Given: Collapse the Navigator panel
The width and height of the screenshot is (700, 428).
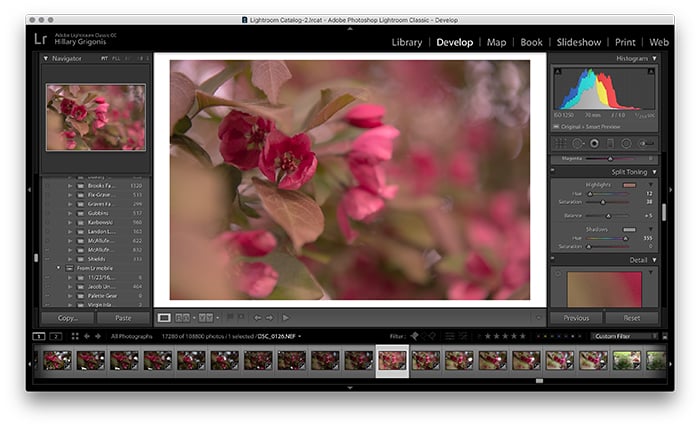Looking at the screenshot, I should (46, 58).
